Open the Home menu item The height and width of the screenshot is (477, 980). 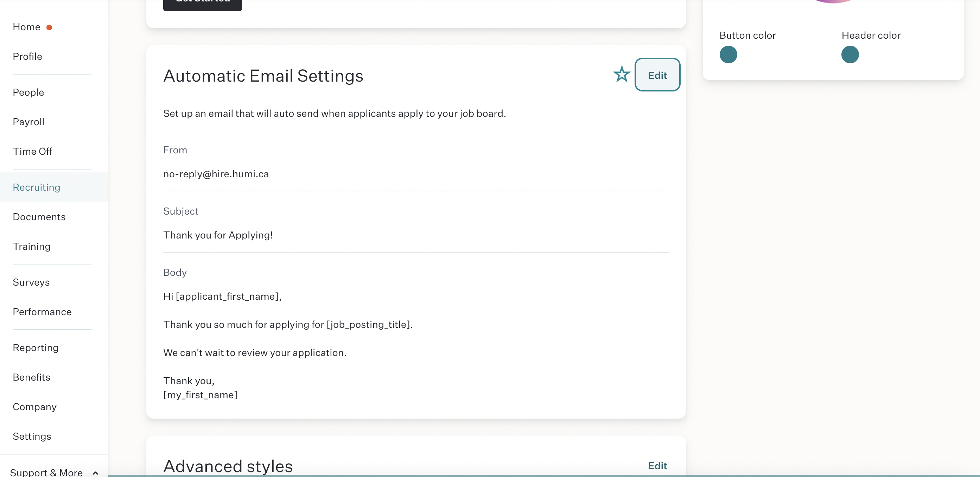[26, 27]
